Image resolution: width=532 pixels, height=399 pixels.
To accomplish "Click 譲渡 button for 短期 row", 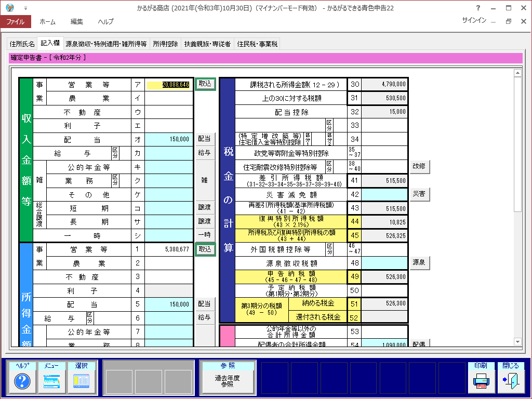I will 205,207.
